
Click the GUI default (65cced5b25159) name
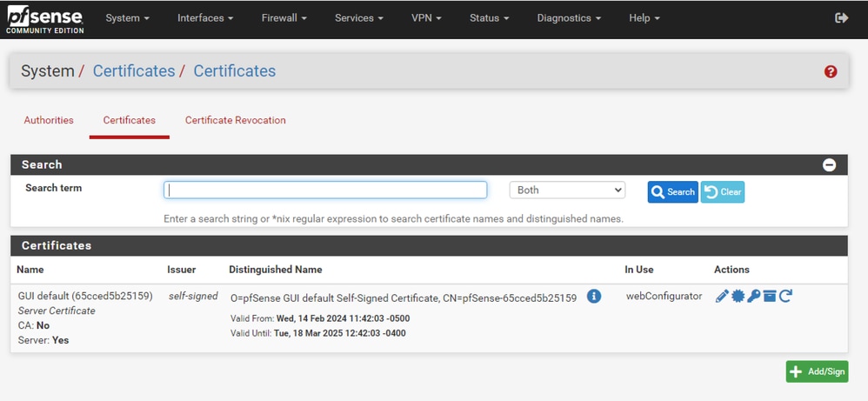point(85,296)
